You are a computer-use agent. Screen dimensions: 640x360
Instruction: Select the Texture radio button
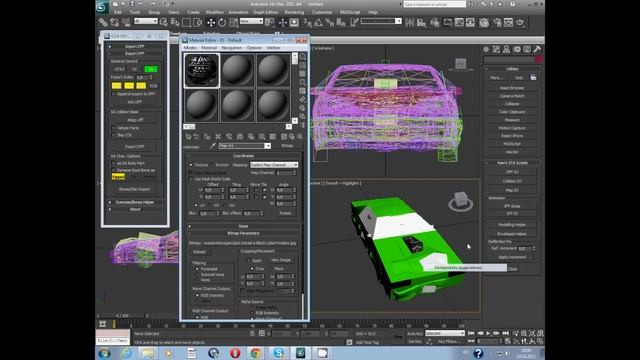coord(191,165)
